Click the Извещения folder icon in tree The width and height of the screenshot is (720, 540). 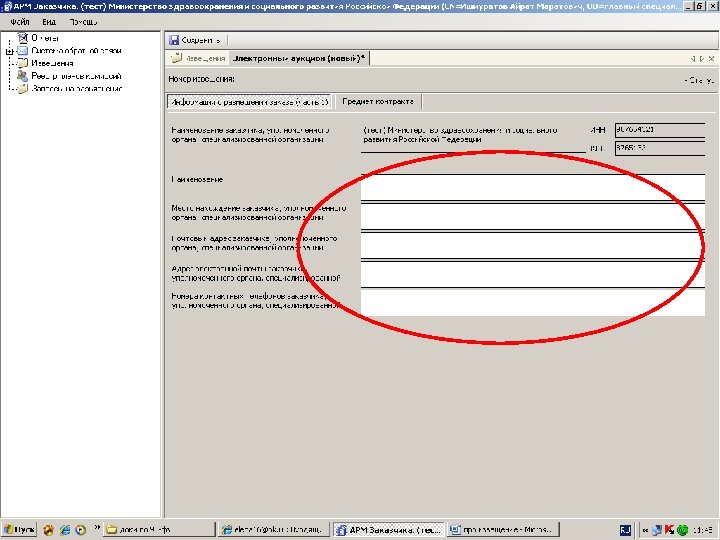pos(22,63)
